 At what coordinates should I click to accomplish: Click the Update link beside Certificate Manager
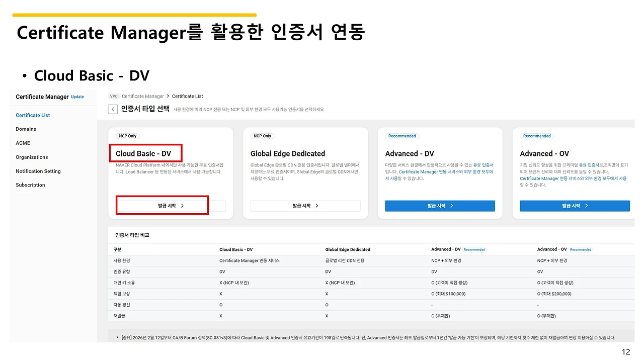coord(77,97)
